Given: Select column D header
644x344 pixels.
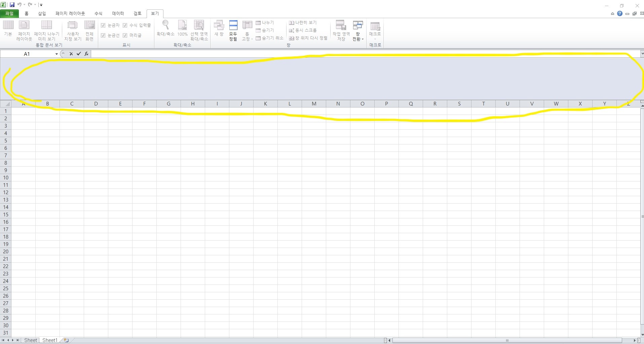Looking at the screenshot, I should (96, 104).
